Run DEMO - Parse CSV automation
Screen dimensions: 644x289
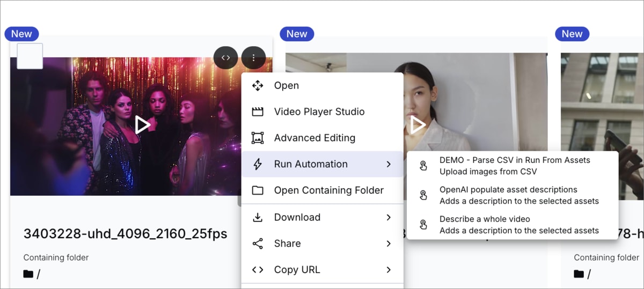514,165
